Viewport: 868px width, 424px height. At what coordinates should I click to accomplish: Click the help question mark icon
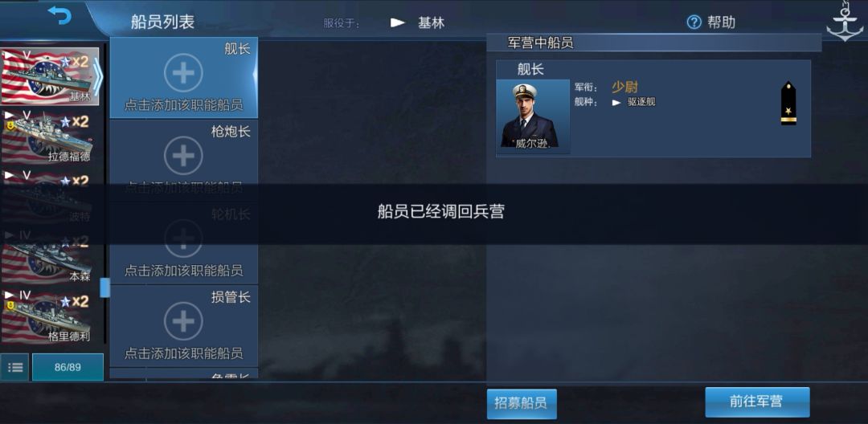click(694, 22)
